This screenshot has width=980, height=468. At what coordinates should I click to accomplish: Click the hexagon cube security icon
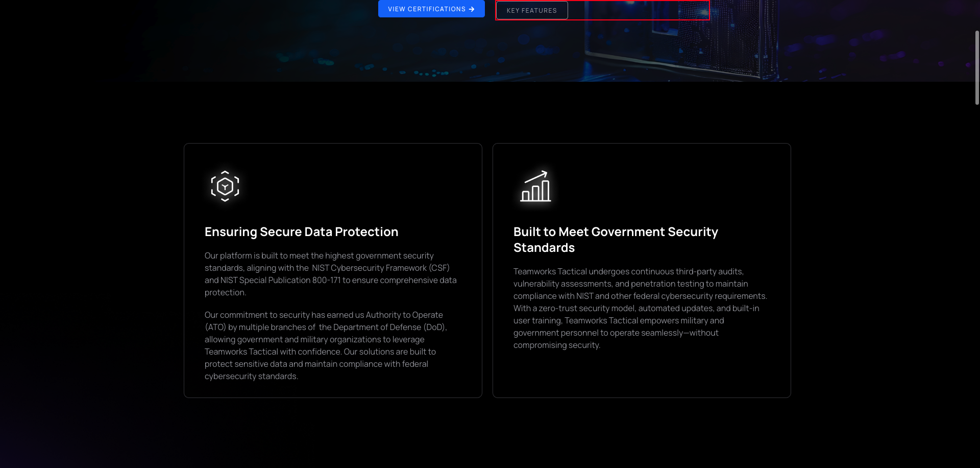pyautogui.click(x=225, y=186)
